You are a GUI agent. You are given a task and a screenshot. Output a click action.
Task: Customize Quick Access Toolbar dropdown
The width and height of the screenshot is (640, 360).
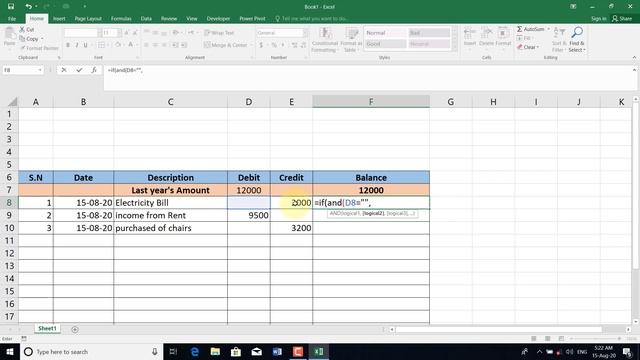84,7
